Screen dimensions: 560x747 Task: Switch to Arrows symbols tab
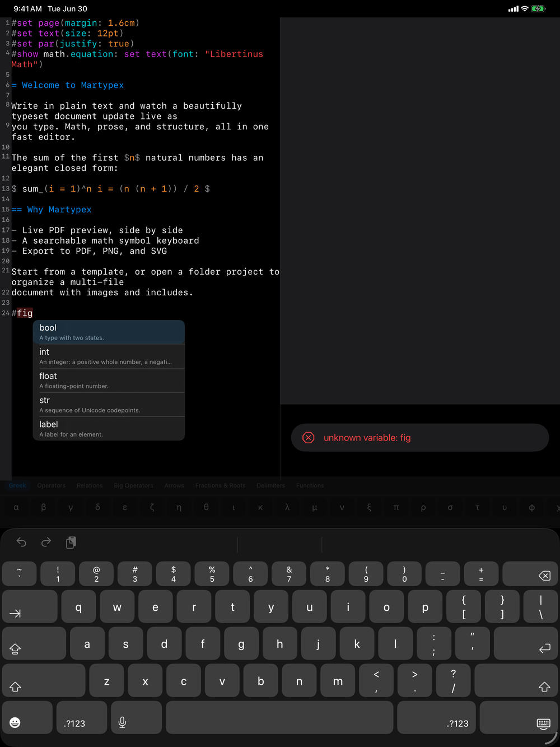[174, 485]
